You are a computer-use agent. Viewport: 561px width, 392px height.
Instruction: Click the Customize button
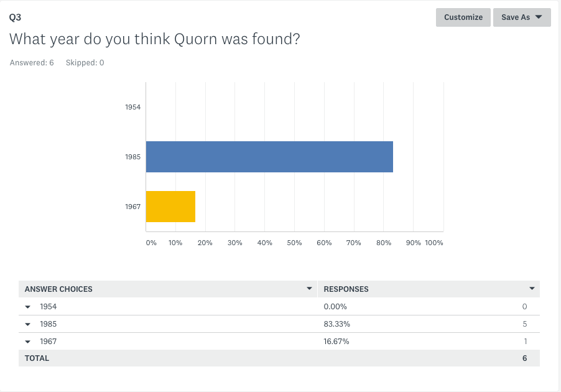[463, 17]
